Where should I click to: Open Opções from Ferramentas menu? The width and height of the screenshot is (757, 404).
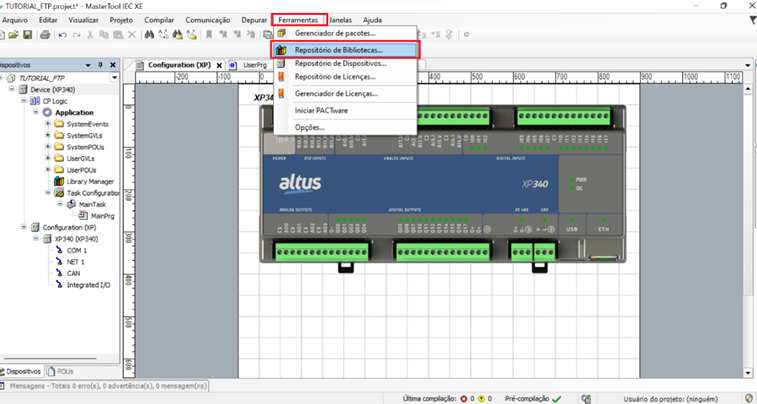coord(345,127)
